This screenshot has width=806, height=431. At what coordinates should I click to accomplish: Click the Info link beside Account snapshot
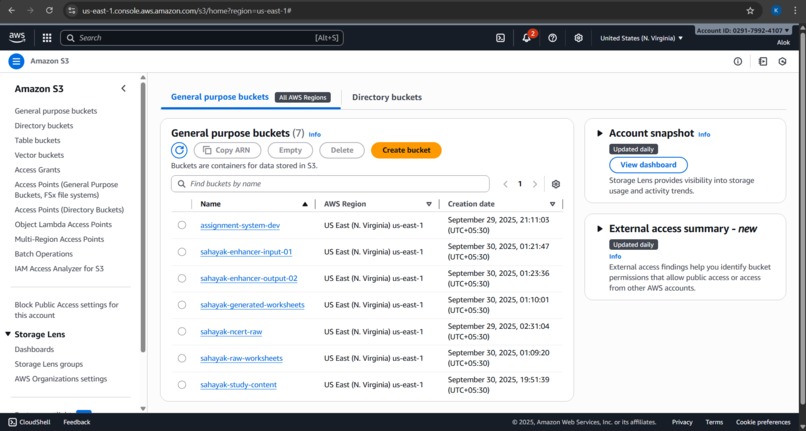pyautogui.click(x=704, y=134)
